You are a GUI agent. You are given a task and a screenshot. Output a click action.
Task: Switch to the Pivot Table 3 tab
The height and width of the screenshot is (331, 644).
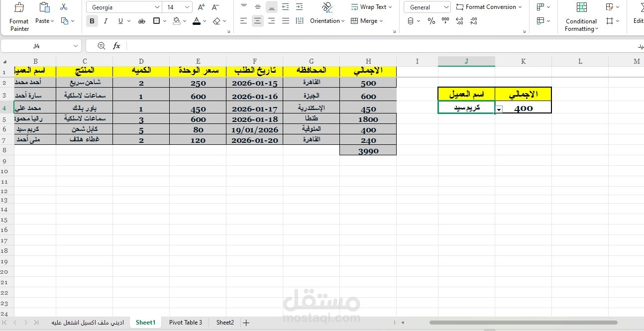tap(186, 323)
